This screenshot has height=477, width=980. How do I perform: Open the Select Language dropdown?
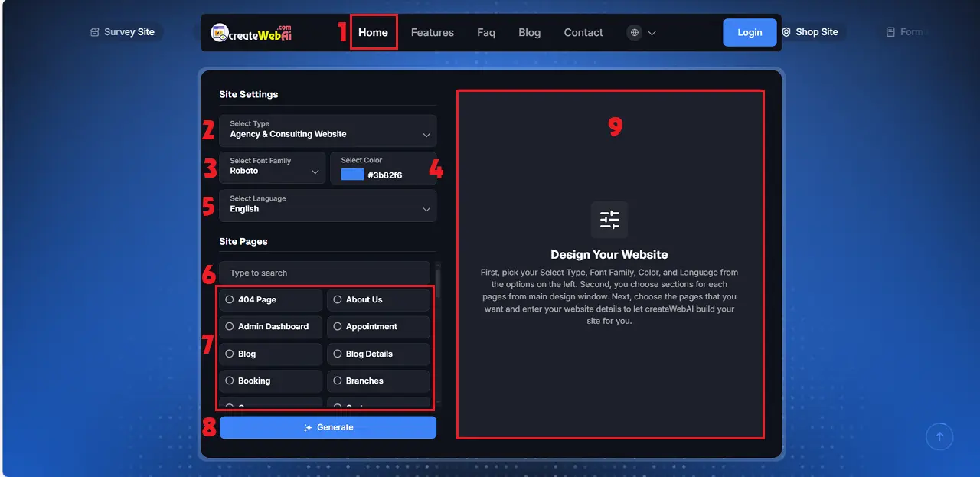pyautogui.click(x=328, y=205)
